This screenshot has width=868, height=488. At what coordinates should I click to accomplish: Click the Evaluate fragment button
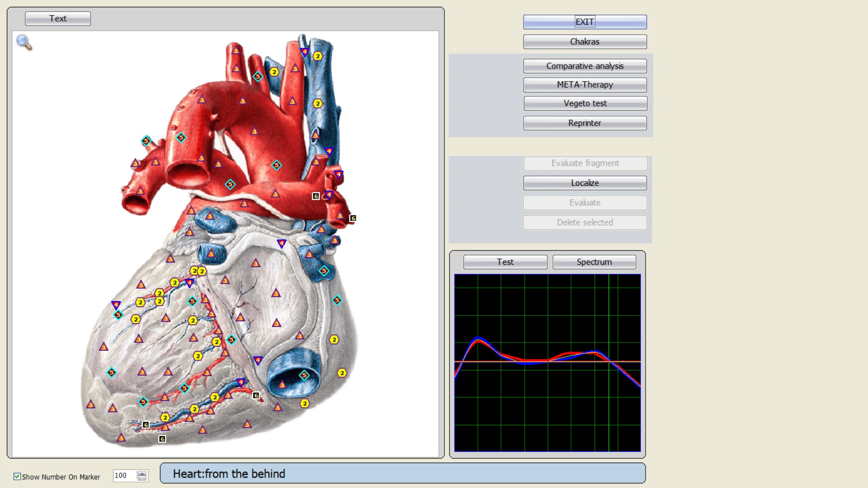tap(585, 163)
